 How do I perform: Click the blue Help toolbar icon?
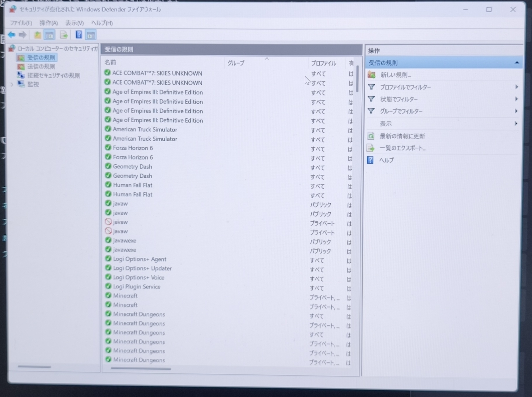pos(79,35)
